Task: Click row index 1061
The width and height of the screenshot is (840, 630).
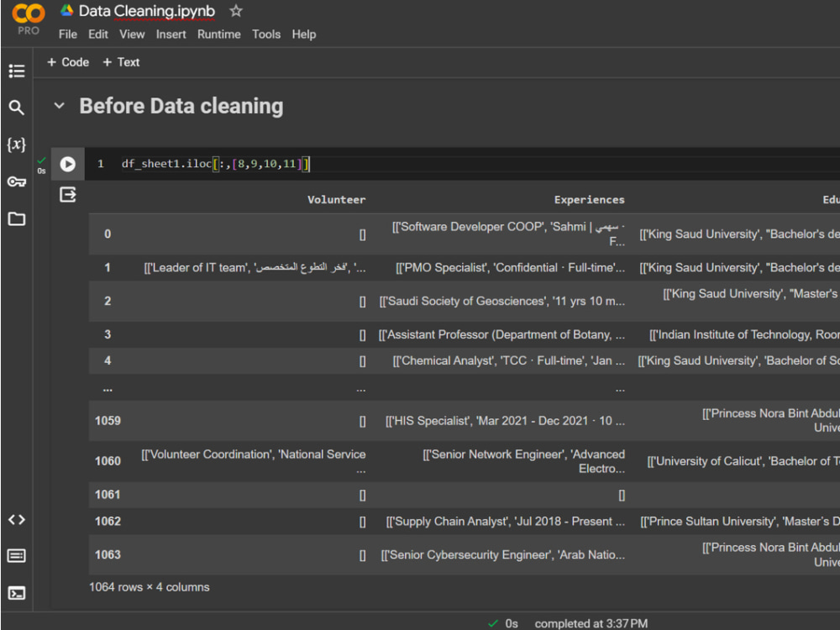Action: pyautogui.click(x=108, y=495)
